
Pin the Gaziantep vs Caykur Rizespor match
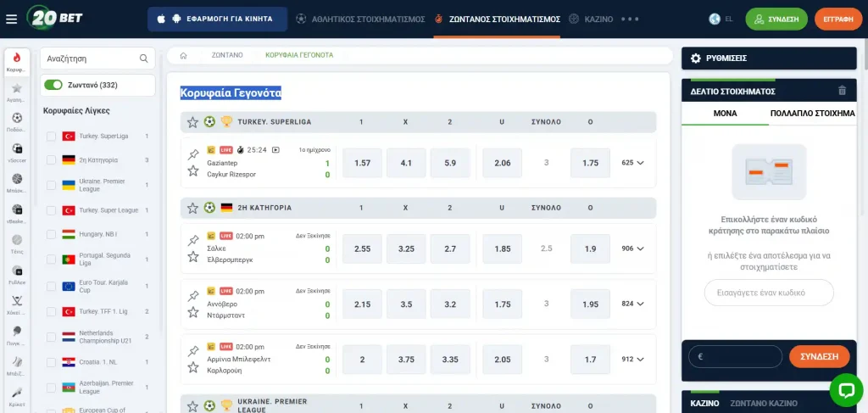tap(193, 154)
